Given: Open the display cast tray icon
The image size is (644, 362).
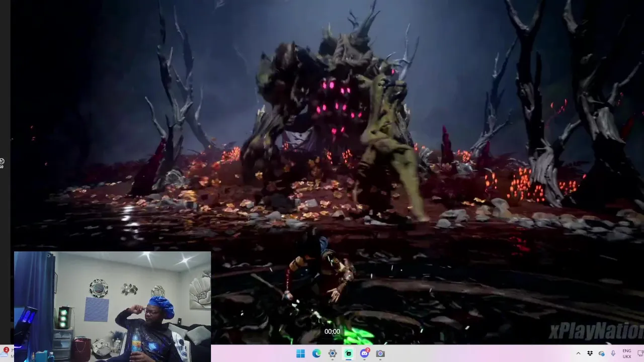Looking at the screenshot, I should pos(640,353).
